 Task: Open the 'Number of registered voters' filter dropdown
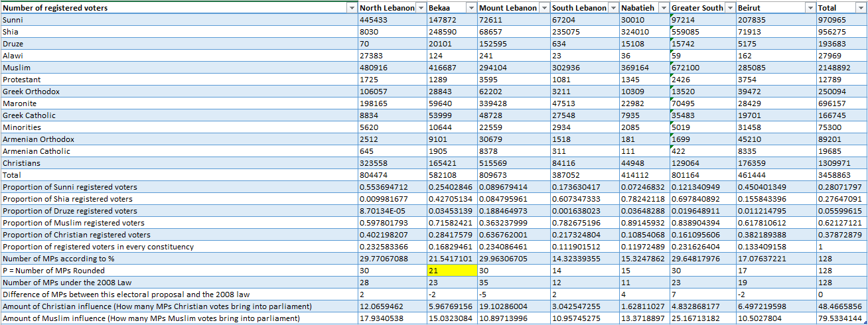coord(351,8)
